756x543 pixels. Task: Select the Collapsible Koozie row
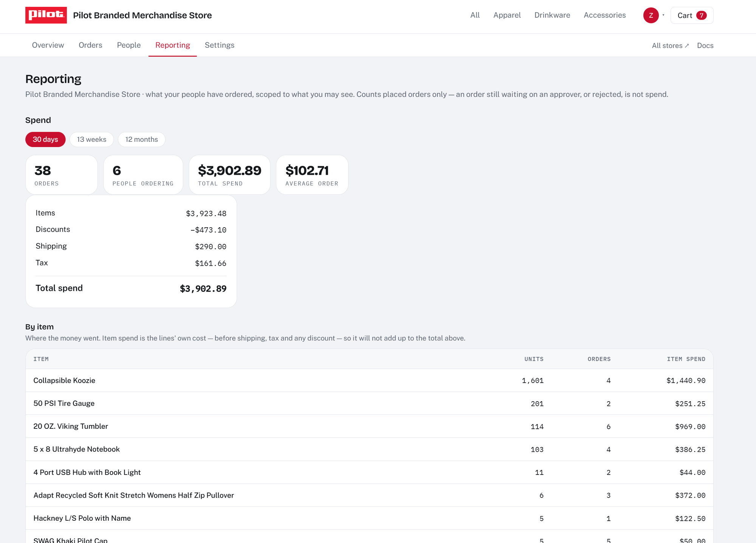[369, 380]
